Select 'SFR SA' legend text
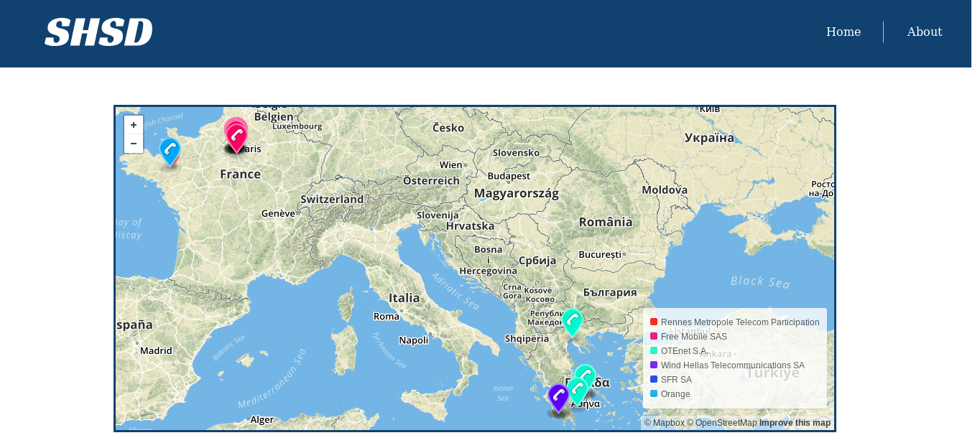980x448 pixels. tap(676, 380)
